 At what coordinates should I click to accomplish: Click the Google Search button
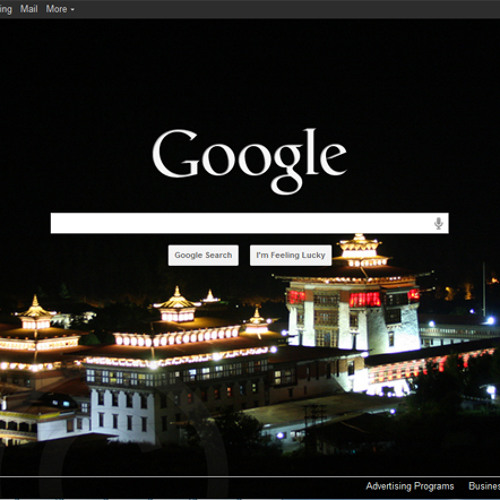click(203, 255)
